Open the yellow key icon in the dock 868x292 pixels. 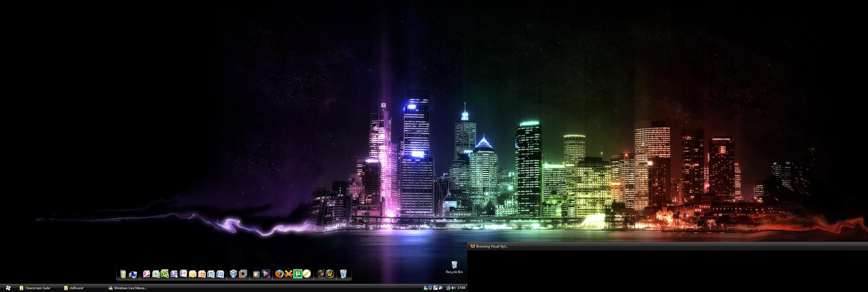click(x=307, y=274)
